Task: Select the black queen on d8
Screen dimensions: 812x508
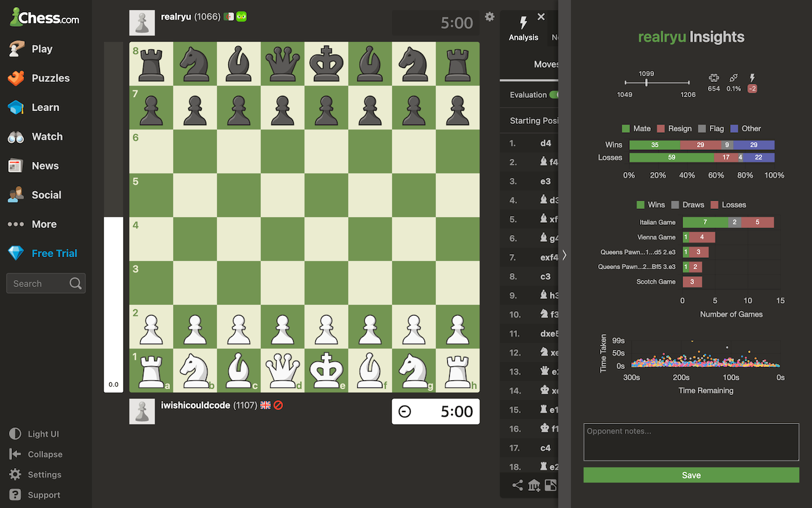Action: coord(282,63)
